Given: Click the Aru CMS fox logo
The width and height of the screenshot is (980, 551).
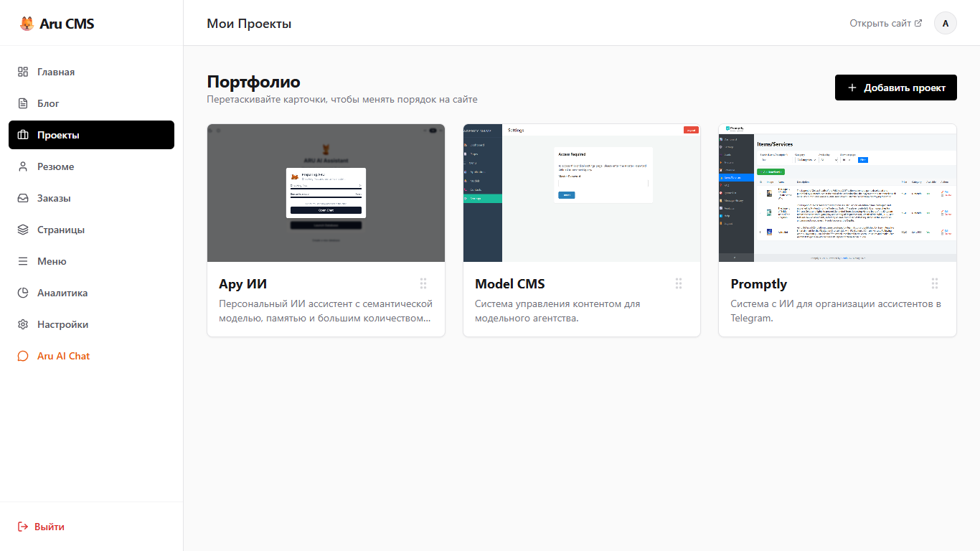Looking at the screenshot, I should [27, 24].
